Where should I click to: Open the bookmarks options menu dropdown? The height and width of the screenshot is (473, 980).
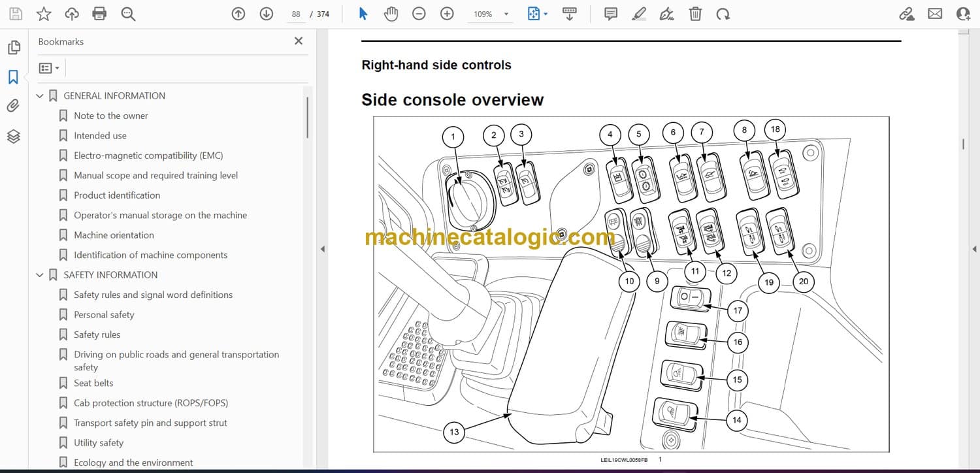pyautogui.click(x=49, y=68)
